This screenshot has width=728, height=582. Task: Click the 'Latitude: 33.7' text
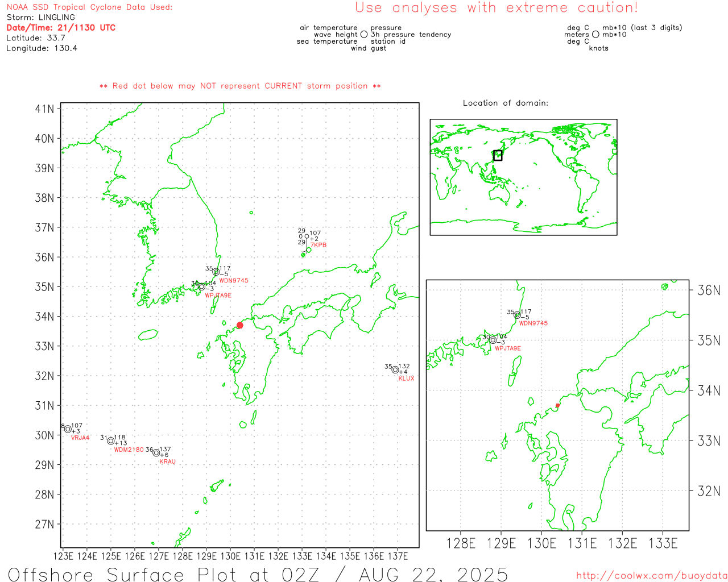(x=36, y=38)
